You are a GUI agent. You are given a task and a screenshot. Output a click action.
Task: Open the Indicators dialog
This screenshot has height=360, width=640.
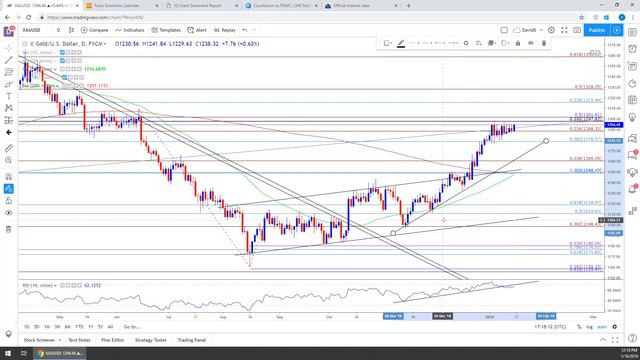[130, 30]
